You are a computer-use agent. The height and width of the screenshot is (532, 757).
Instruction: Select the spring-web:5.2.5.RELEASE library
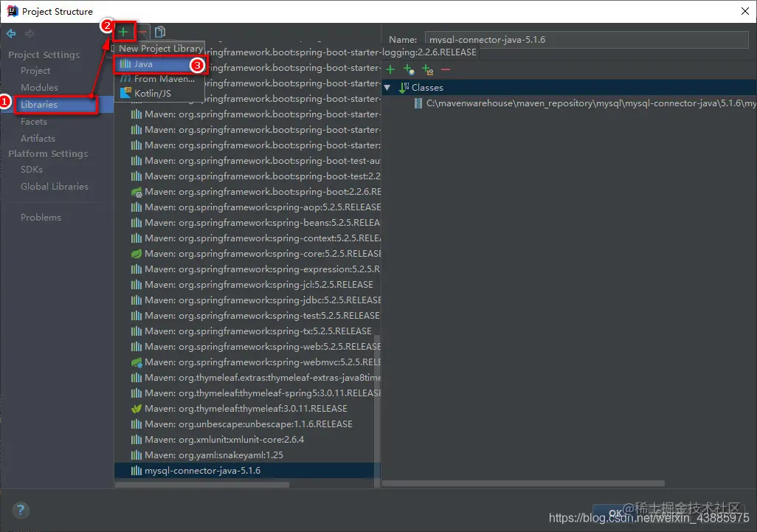[262, 347]
